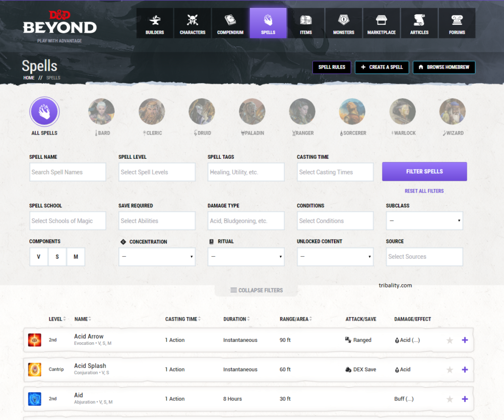Image resolution: width=504 pixels, height=420 pixels.
Task: Go to Home breadcrumb link
Action: point(29,78)
